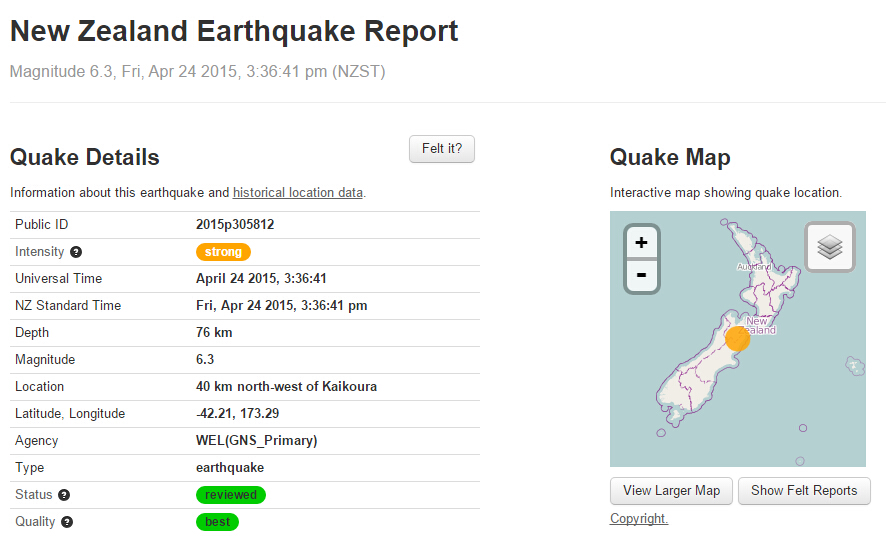Click the coordinates -42.21, 173.29
The width and height of the screenshot is (886, 556).
pyautogui.click(x=238, y=414)
